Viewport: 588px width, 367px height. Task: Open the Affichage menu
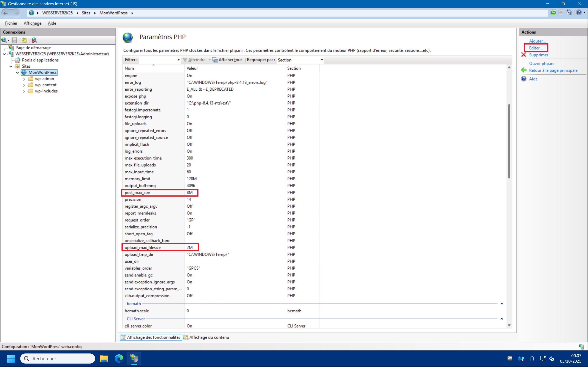click(x=32, y=23)
